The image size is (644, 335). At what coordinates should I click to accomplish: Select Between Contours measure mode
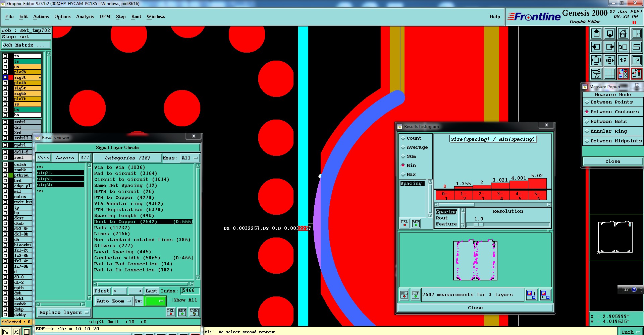tap(613, 112)
